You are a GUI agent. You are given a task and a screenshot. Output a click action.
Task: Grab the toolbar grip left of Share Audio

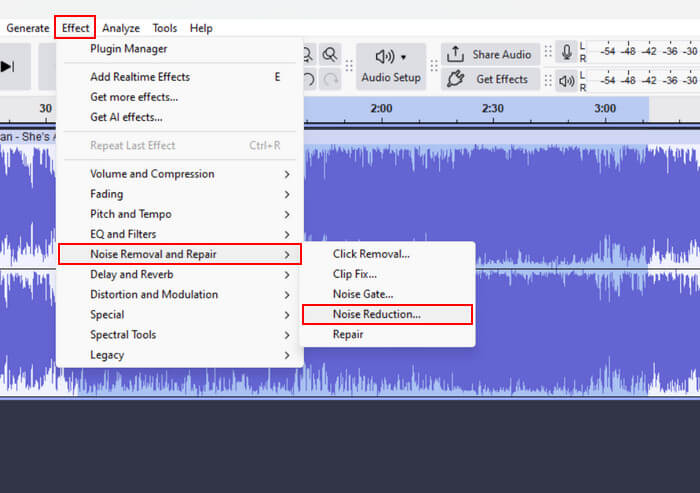click(x=434, y=66)
